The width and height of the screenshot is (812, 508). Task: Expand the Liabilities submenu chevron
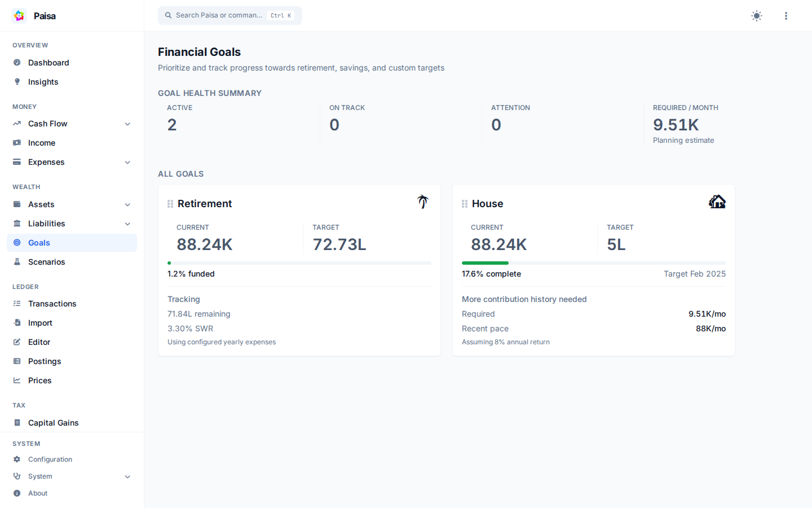[127, 224]
